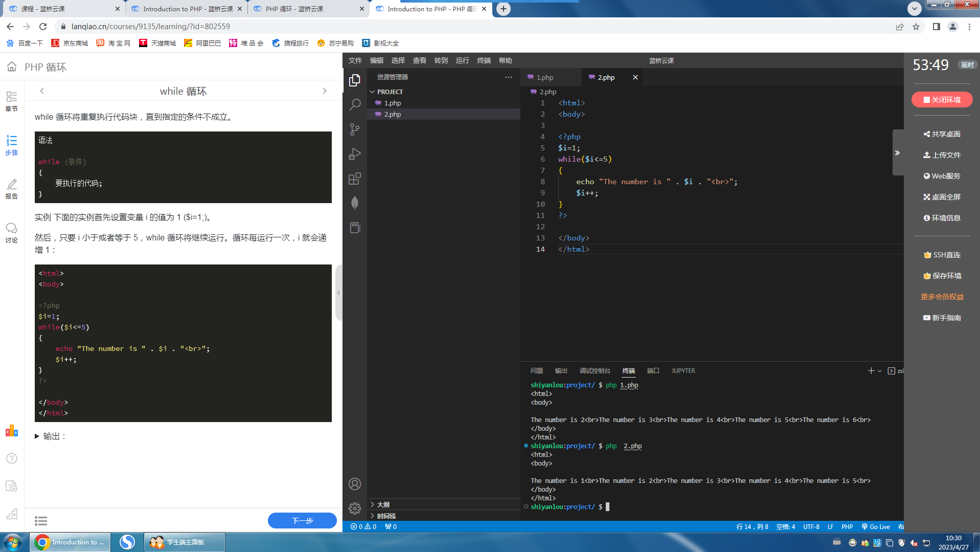Click the 下一步 next step button
980x552 pixels.
point(302,520)
